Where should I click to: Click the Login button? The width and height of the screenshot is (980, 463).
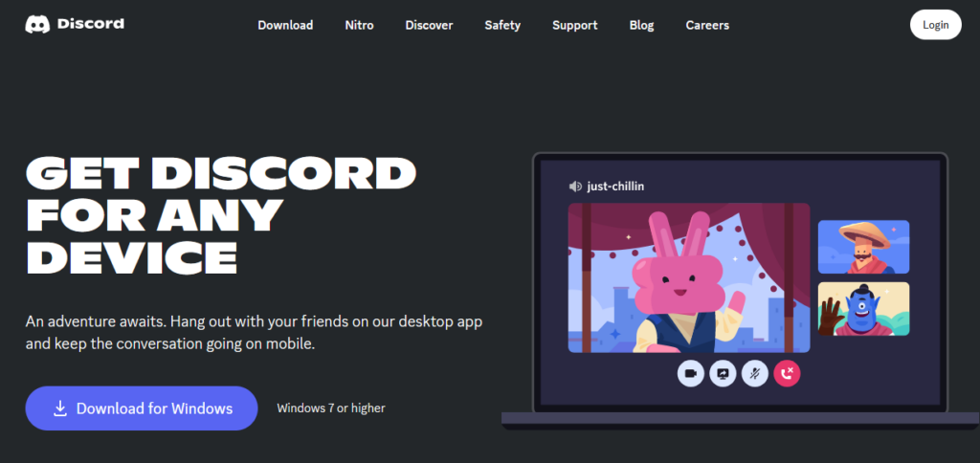(935, 25)
